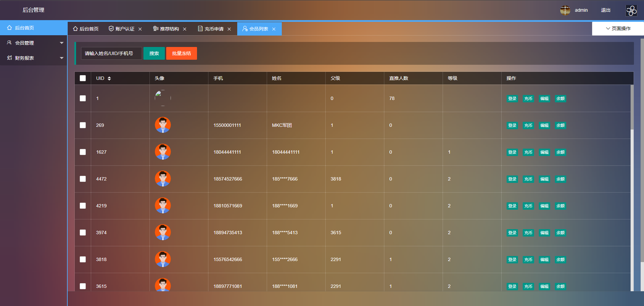This screenshot has width=644, height=306.
Task: Click phone number 18810571669
Action: 228,206
